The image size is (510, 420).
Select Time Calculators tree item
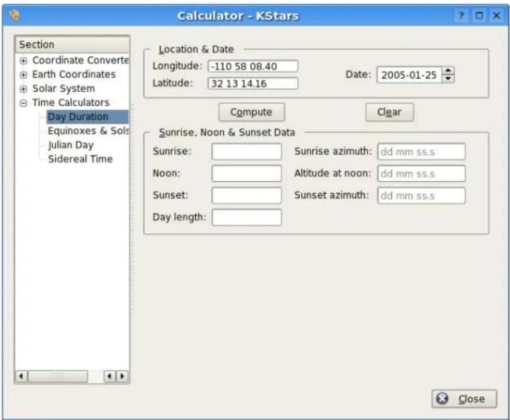coord(71,102)
